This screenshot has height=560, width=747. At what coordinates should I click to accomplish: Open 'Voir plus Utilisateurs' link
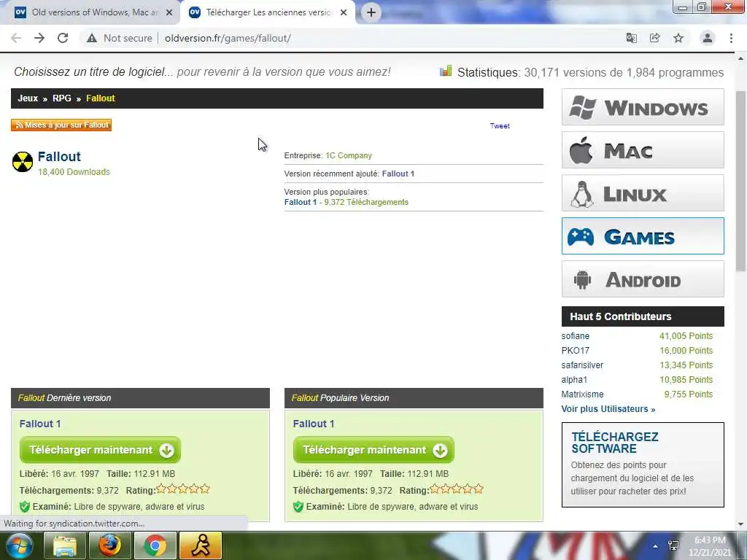click(x=608, y=409)
